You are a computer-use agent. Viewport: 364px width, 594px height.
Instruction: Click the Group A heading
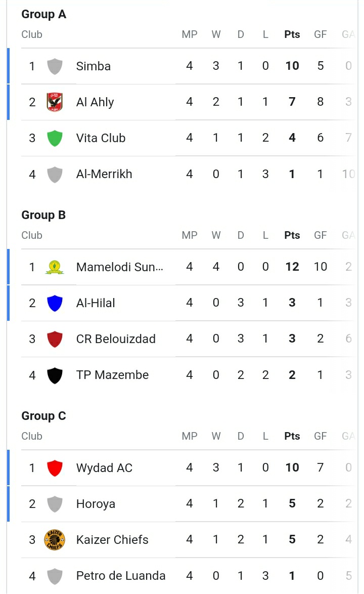point(43,14)
